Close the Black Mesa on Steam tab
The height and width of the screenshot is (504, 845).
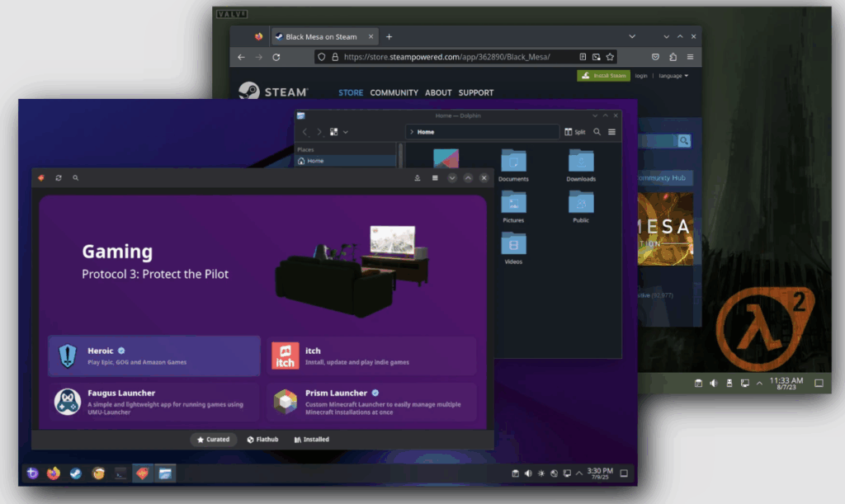coord(371,36)
